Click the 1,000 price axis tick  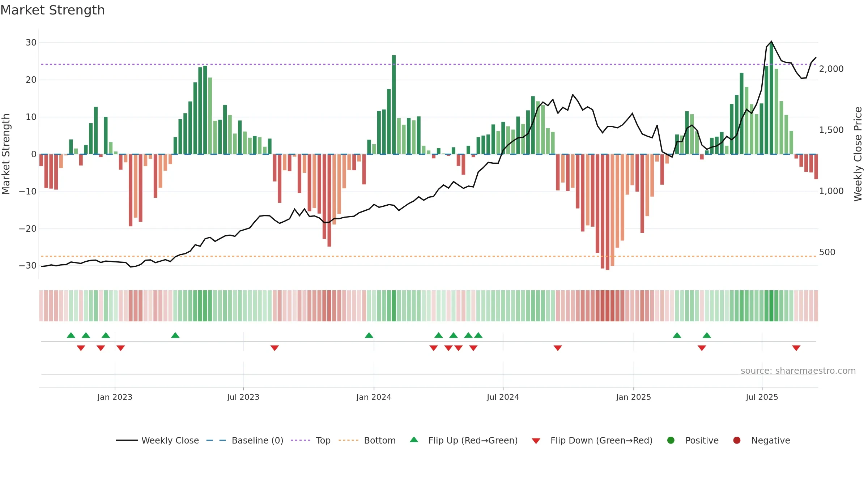click(x=831, y=191)
